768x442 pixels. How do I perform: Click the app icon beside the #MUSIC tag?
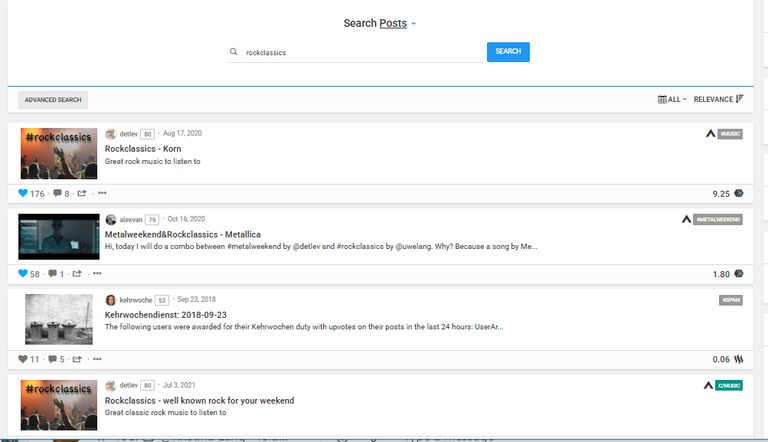tap(710, 133)
